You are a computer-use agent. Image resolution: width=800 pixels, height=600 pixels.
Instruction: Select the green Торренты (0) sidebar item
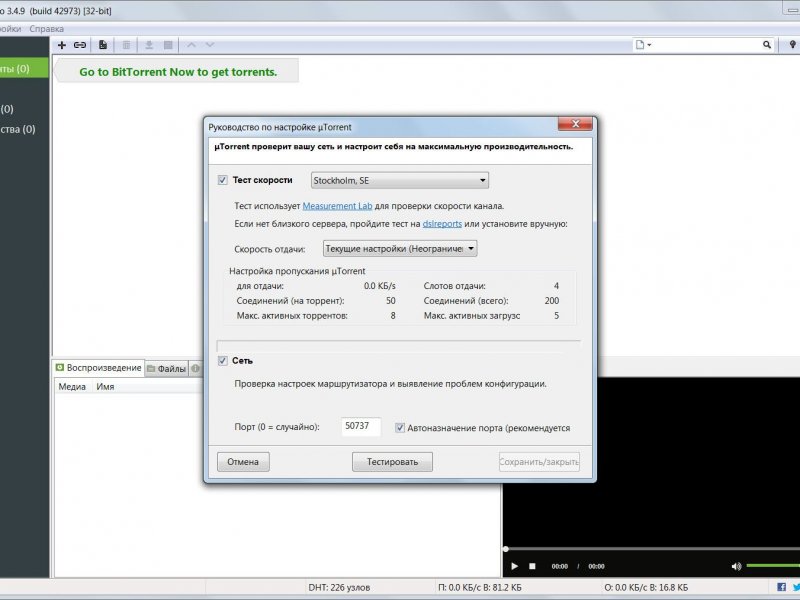(x=24, y=68)
